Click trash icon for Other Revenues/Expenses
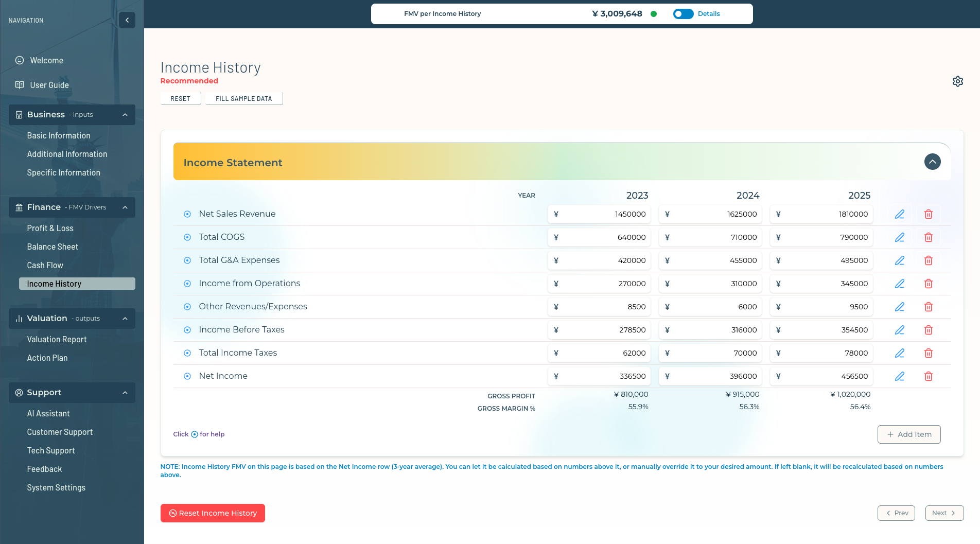Image resolution: width=980 pixels, height=544 pixels. coord(928,307)
